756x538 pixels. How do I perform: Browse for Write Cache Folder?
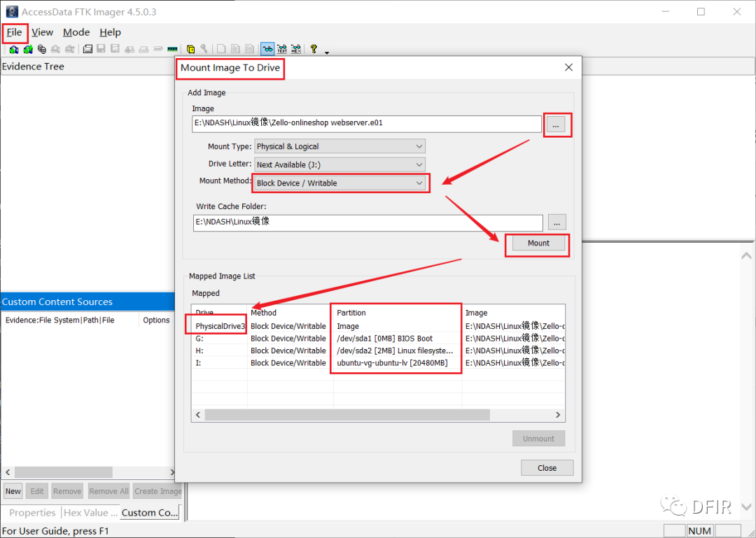[557, 222]
